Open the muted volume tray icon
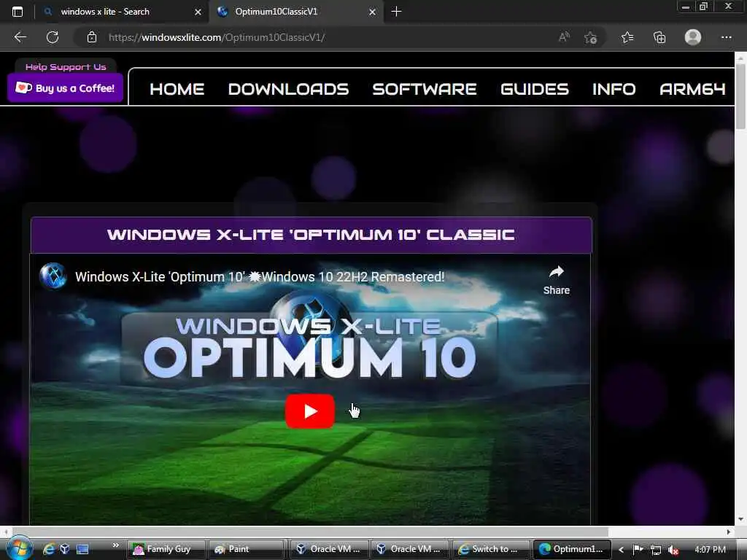 point(673,550)
